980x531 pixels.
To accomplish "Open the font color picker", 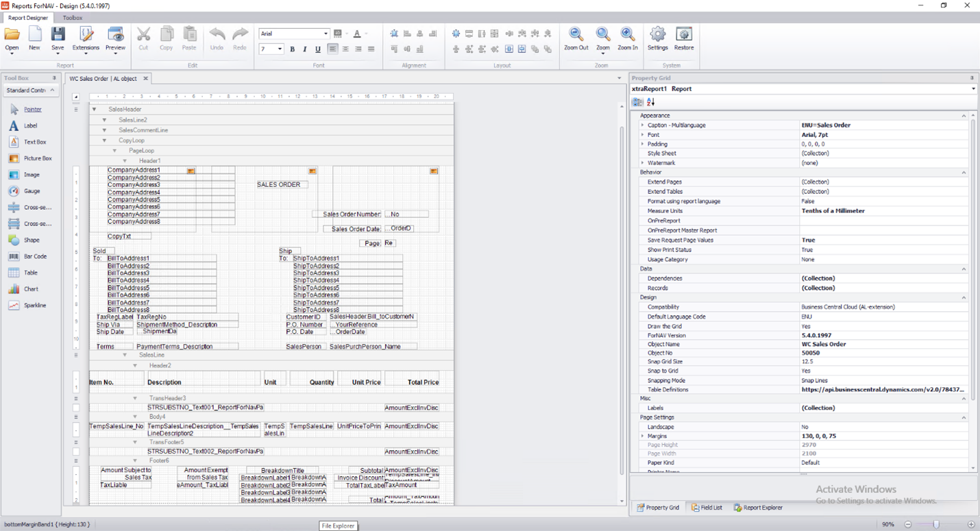I will (x=356, y=33).
